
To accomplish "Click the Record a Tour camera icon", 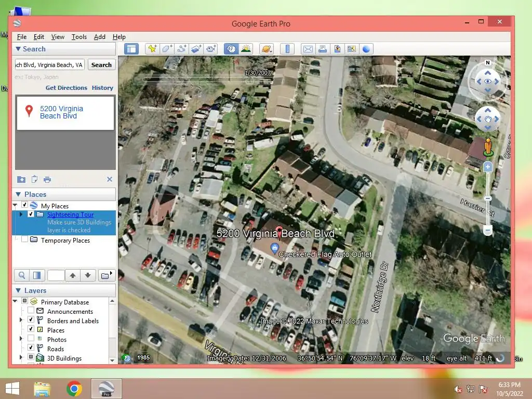I will point(211,49).
